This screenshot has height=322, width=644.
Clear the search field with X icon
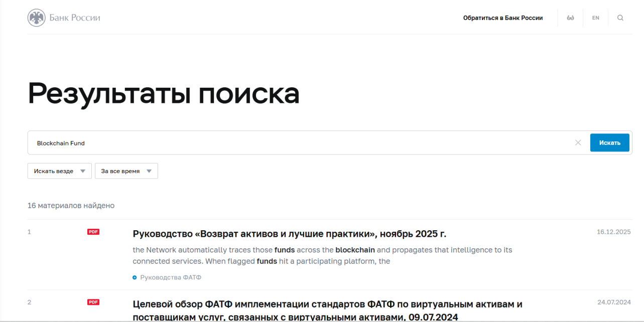[x=578, y=143]
